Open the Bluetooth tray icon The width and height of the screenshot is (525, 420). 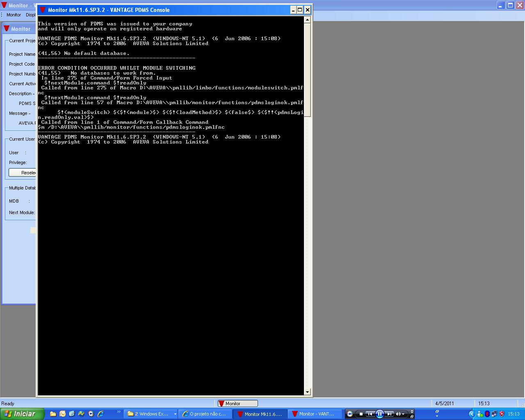(x=487, y=414)
